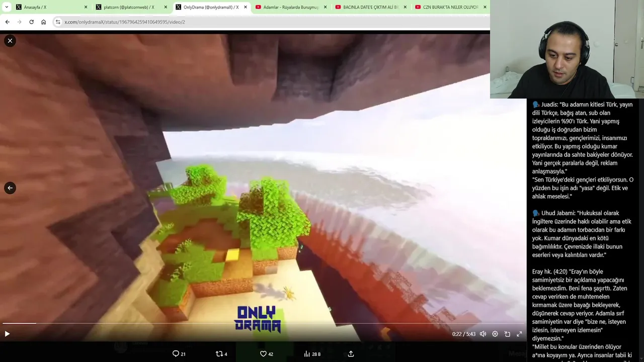Share the post via share icon
This screenshot has width=644, height=362.
coord(351,354)
